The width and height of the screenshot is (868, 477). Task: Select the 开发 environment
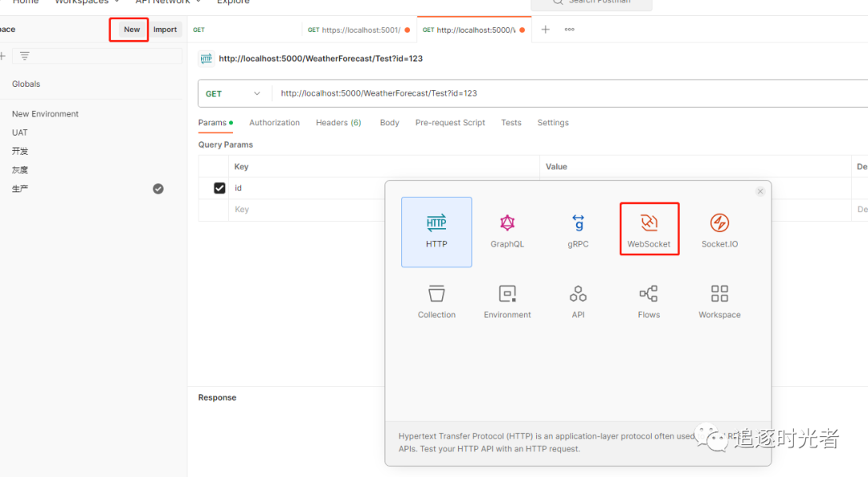[x=20, y=151]
